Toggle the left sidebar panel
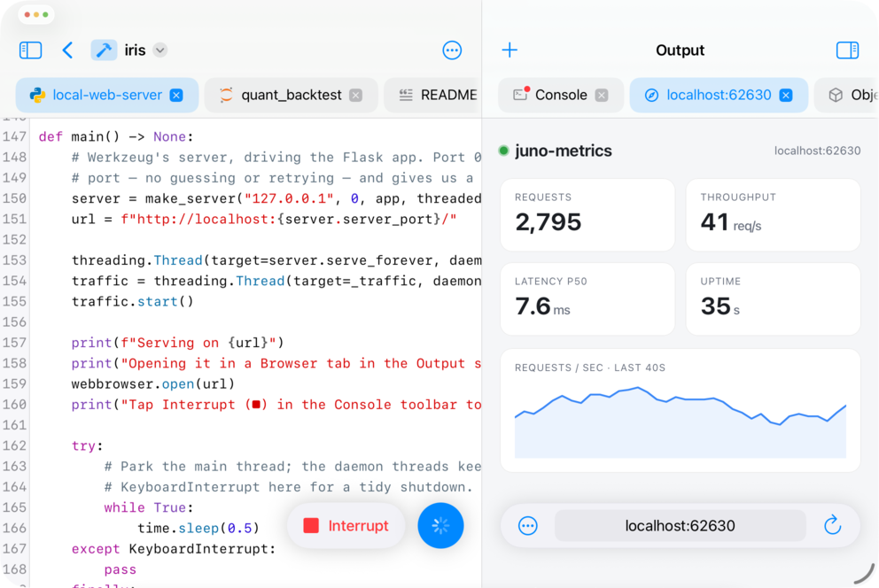This screenshot has height=588, width=879. (30, 50)
